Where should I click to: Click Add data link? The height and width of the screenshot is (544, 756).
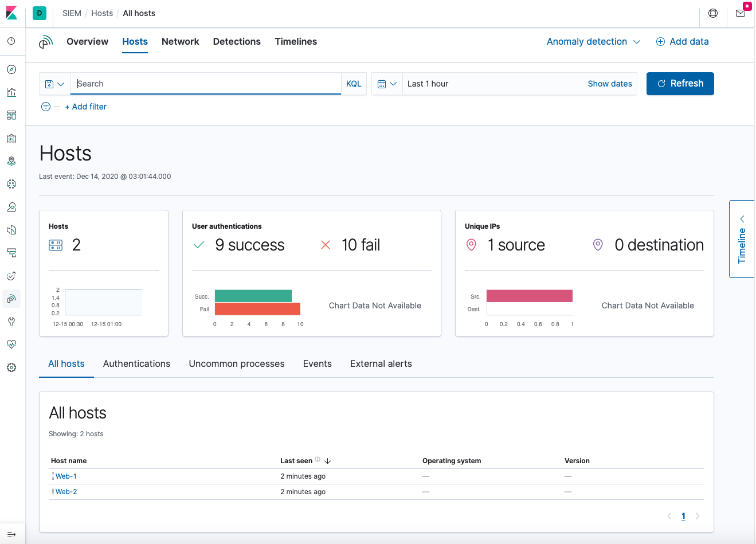click(682, 42)
